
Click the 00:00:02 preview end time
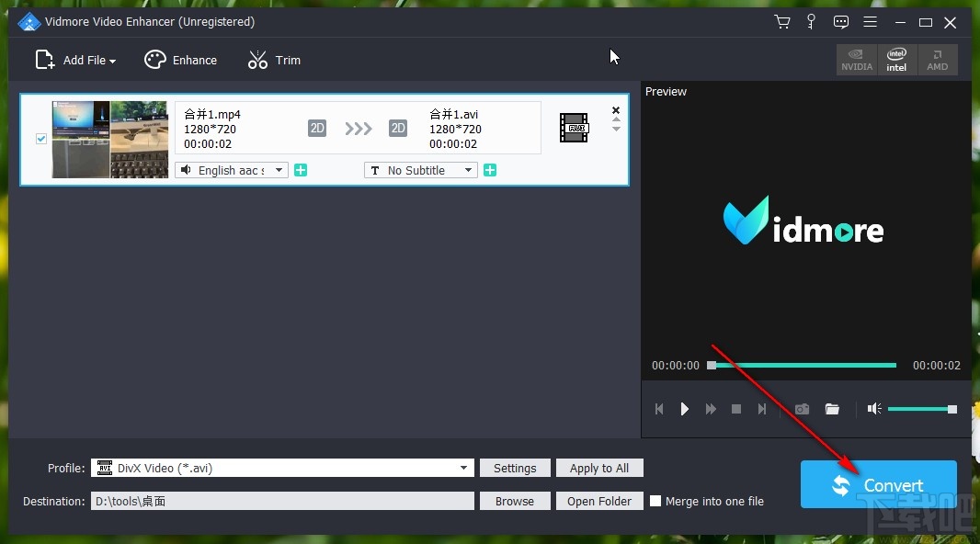(936, 366)
